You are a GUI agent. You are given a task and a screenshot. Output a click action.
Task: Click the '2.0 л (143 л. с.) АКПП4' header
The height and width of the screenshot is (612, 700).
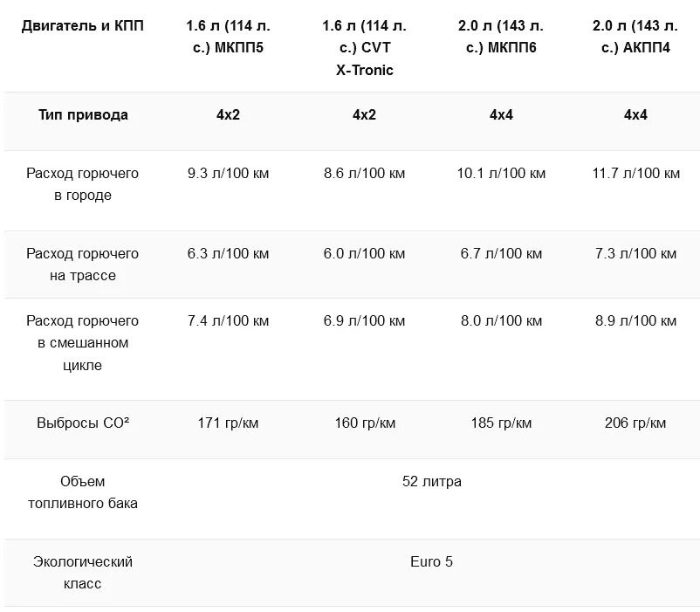(x=635, y=37)
